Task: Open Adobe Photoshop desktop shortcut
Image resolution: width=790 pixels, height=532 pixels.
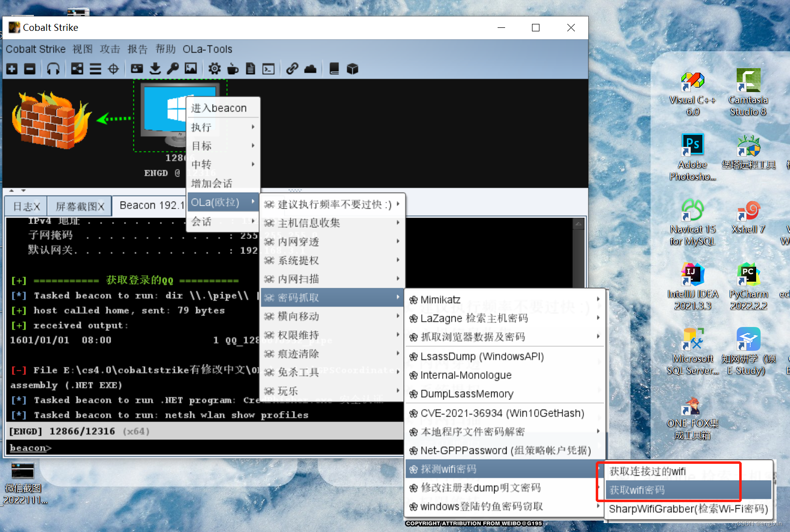Action: (x=692, y=157)
